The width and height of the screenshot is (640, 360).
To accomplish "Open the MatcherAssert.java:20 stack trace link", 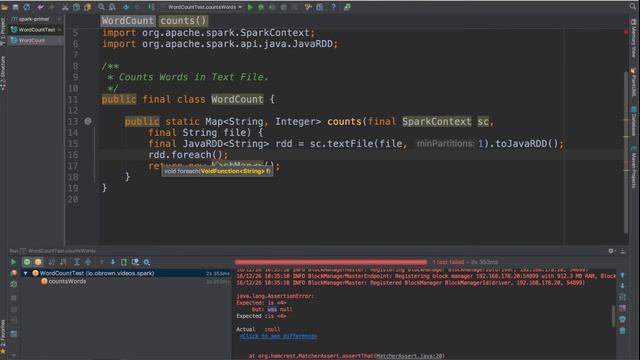I will point(409,356).
